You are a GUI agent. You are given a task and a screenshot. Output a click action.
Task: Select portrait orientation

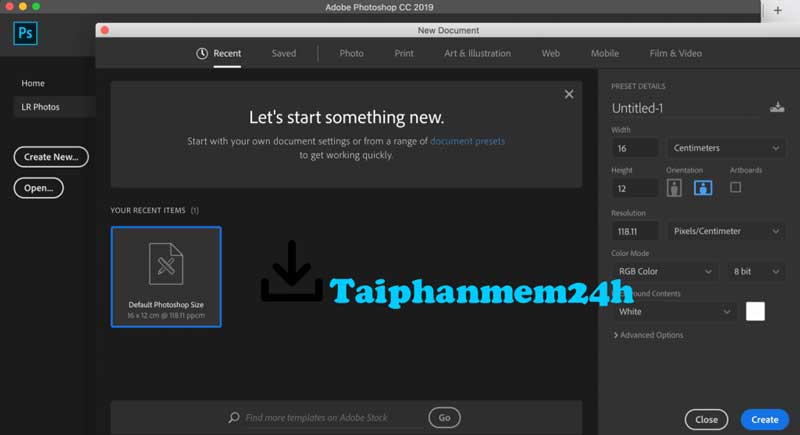point(674,188)
